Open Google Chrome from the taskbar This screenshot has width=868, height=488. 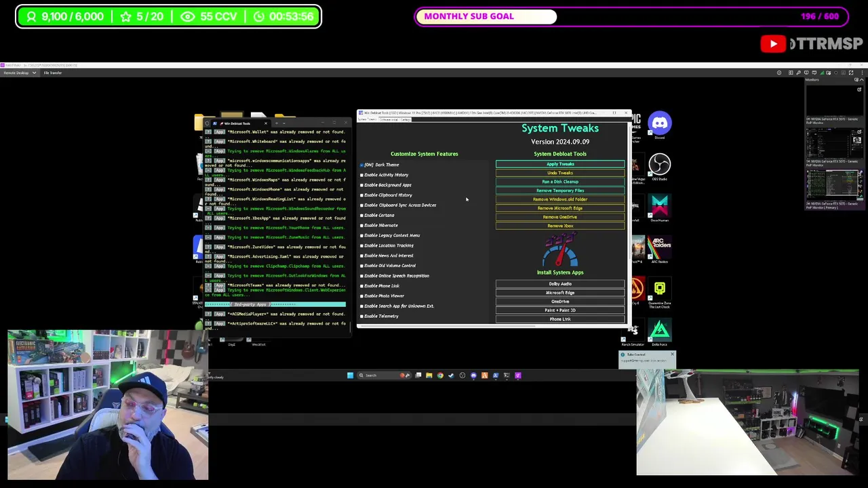[440, 375]
